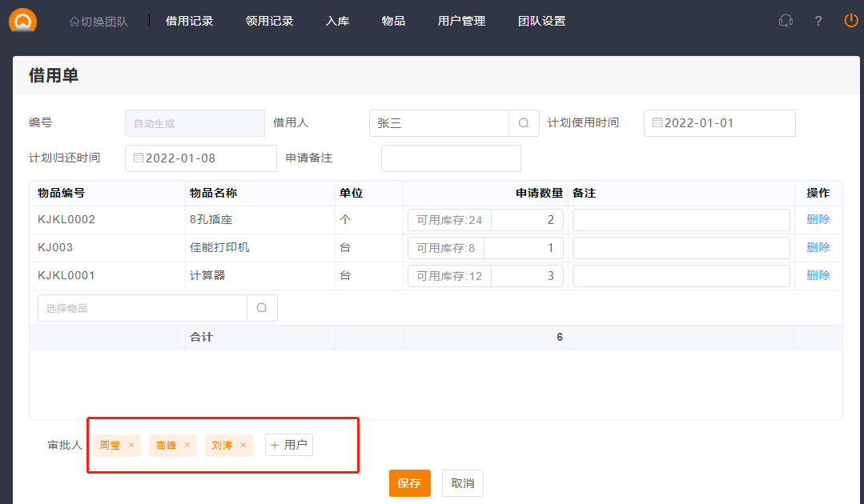Open the 入库 menu item
This screenshot has width=864, height=504.
tap(337, 21)
